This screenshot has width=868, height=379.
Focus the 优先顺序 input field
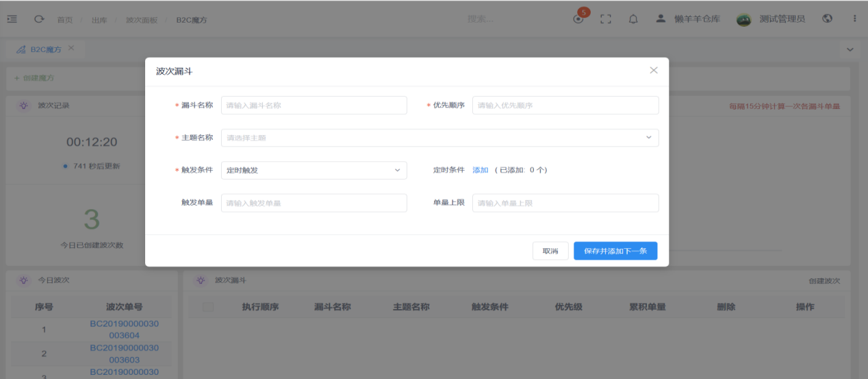tap(565, 106)
